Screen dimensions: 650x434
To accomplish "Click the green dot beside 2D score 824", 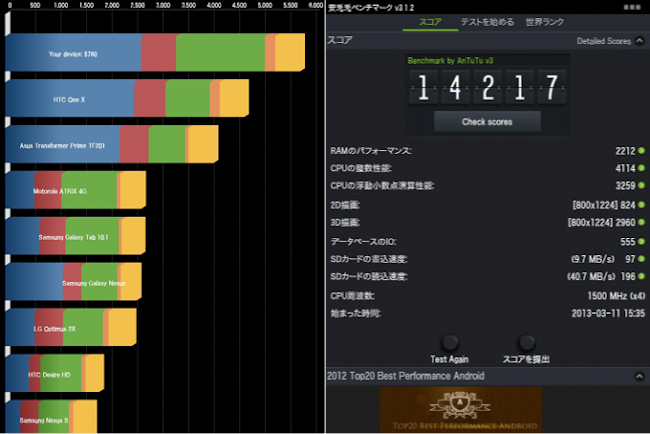I will (x=641, y=205).
